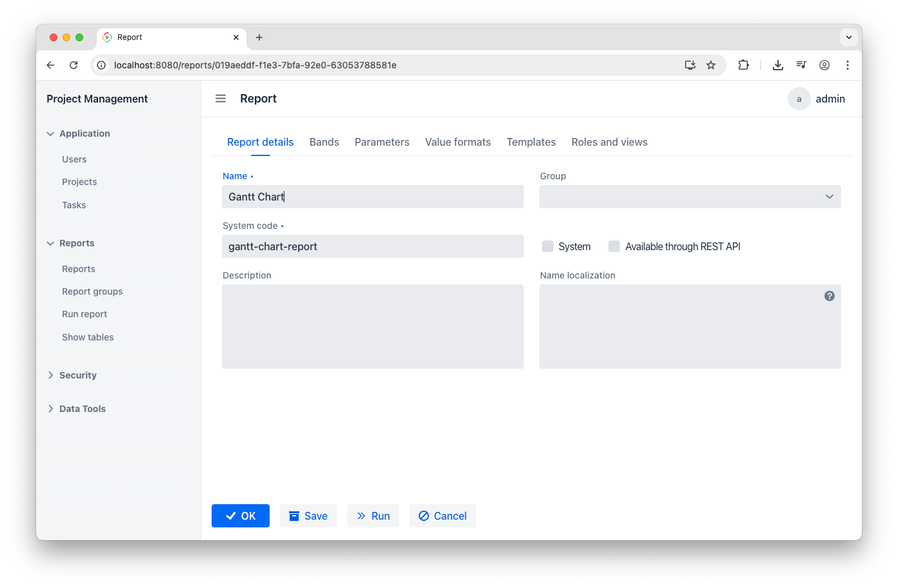Open the browser extensions icon
Screen dimensions: 898x588
pos(743,65)
